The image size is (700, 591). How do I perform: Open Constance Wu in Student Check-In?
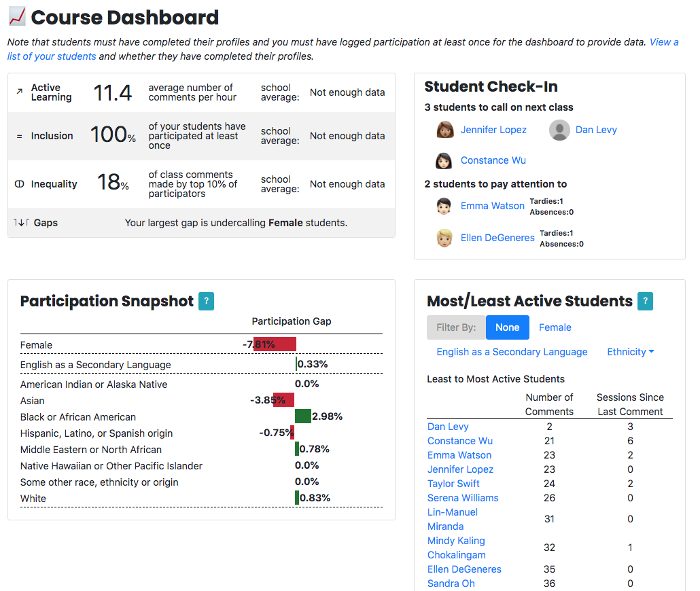click(x=493, y=160)
